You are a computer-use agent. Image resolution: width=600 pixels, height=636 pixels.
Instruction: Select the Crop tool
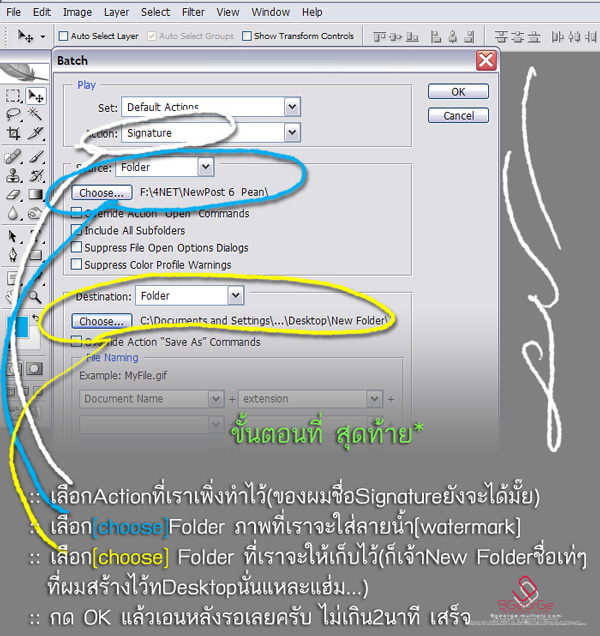tap(13, 133)
